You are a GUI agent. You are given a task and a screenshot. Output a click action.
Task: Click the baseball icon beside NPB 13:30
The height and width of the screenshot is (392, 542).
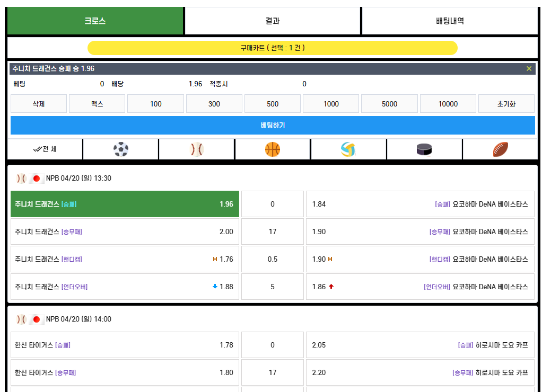pyautogui.click(x=21, y=178)
